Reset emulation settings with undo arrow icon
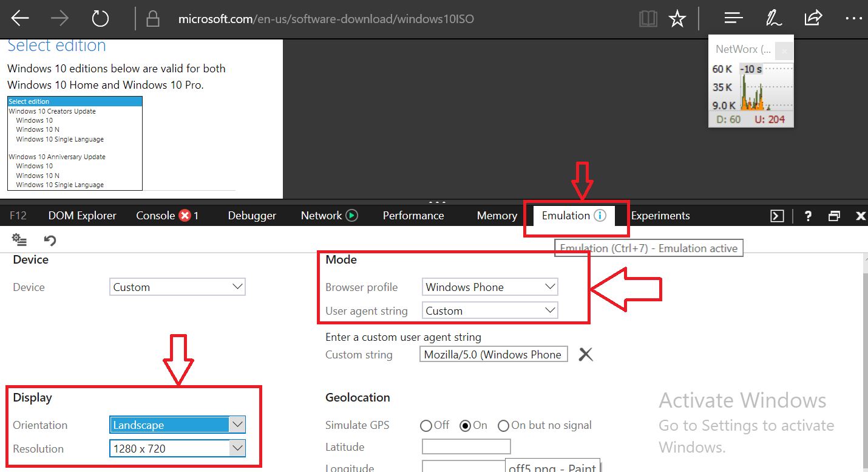This screenshot has width=868, height=472. click(50, 241)
